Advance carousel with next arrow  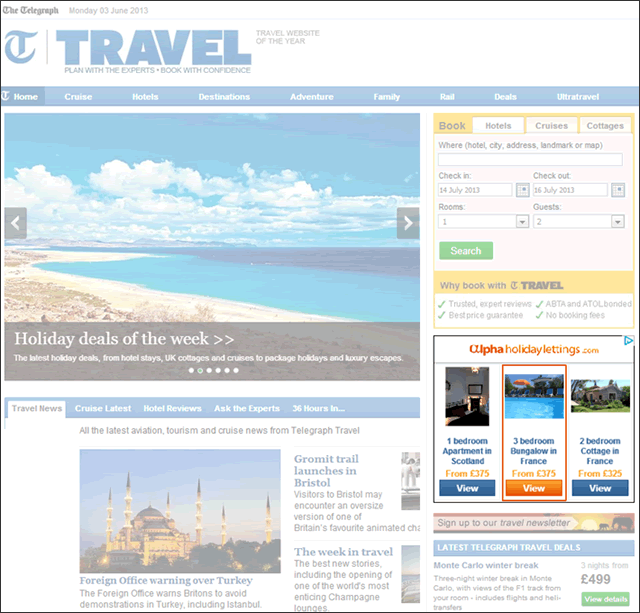[x=408, y=223]
